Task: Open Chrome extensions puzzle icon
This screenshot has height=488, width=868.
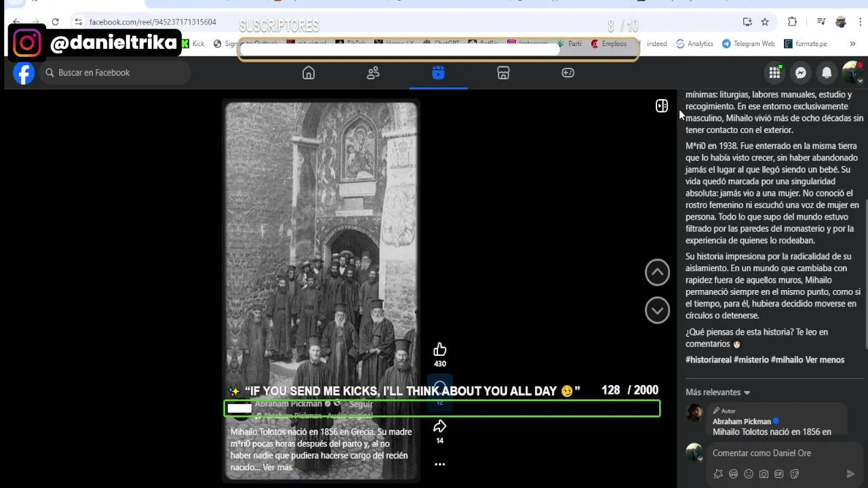Action: tap(792, 22)
